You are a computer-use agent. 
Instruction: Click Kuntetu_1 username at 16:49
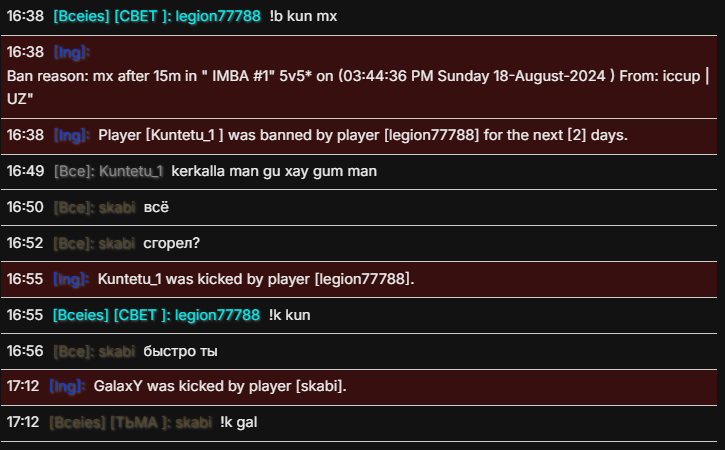131,171
